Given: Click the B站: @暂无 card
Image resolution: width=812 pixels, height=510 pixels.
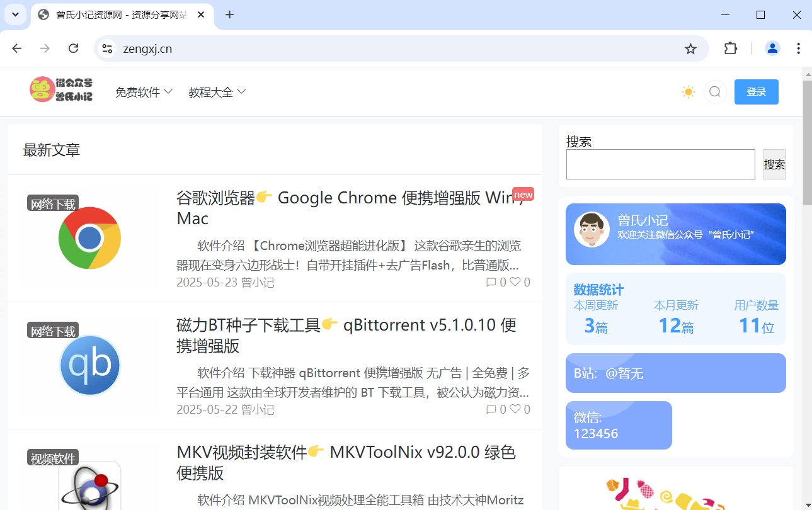Looking at the screenshot, I should (x=676, y=373).
